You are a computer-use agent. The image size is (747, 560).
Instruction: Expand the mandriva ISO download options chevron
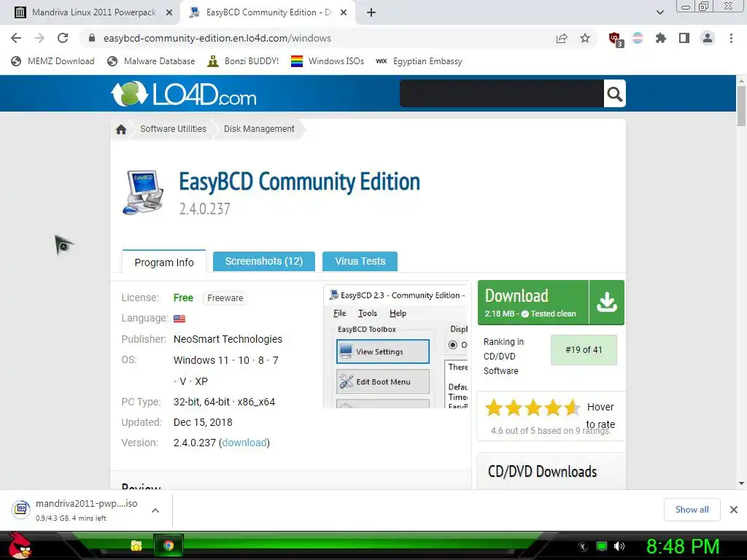[x=155, y=510]
